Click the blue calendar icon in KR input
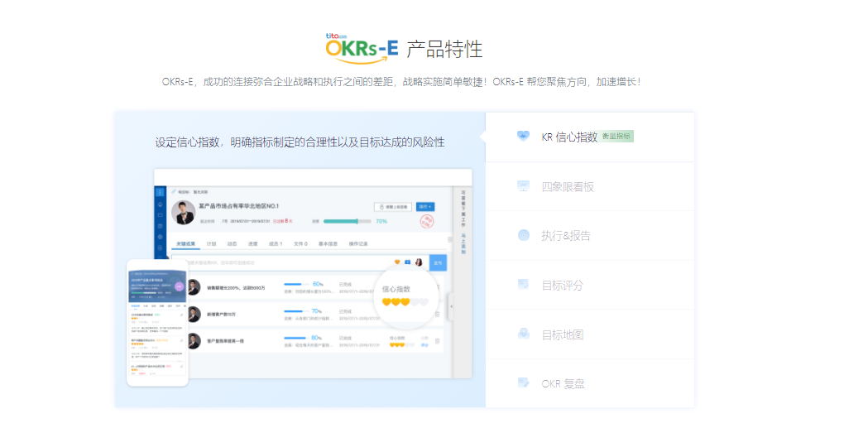Screen dimensions: 868x428 (x=407, y=262)
